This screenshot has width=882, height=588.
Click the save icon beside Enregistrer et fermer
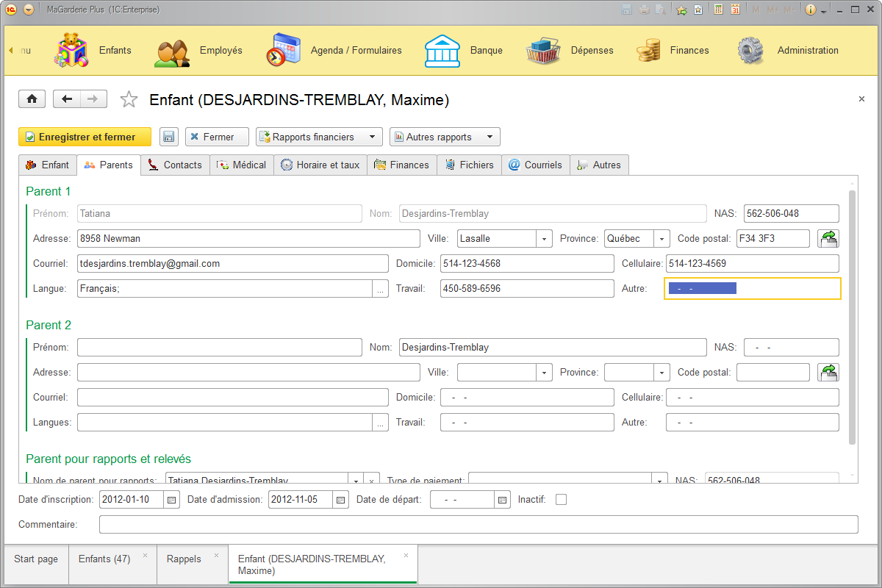pos(169,136)
